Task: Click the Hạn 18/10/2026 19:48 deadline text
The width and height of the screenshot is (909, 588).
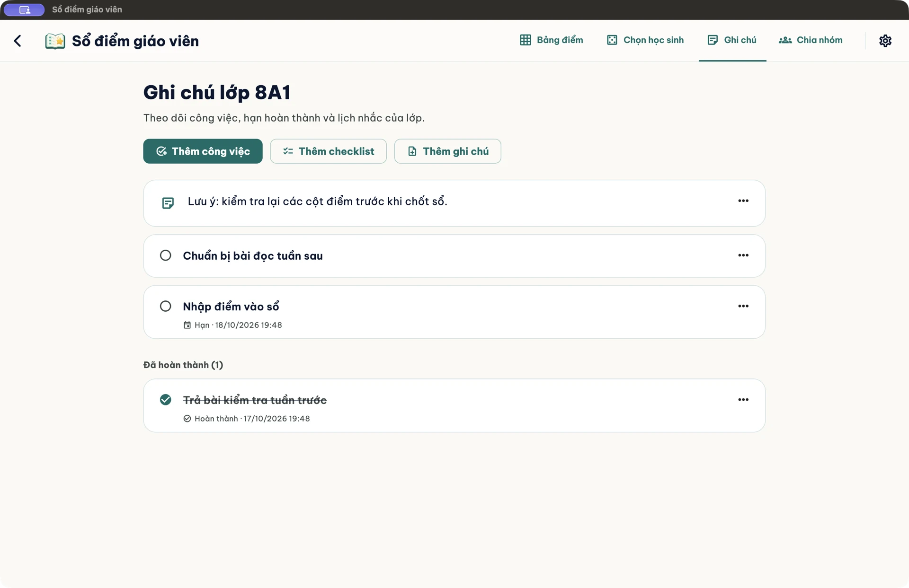Action: [x=238, y=325]
